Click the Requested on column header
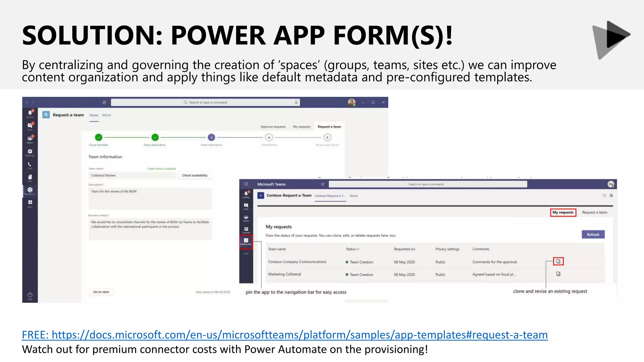644x362 pixels. coord(404,249)
